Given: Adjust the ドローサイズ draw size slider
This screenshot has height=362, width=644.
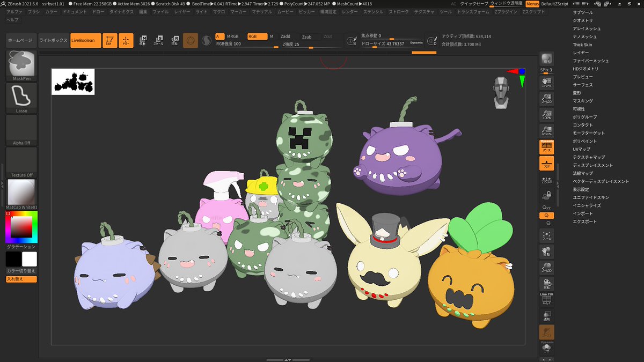Looking at the screenshot, I should [393, 43].
